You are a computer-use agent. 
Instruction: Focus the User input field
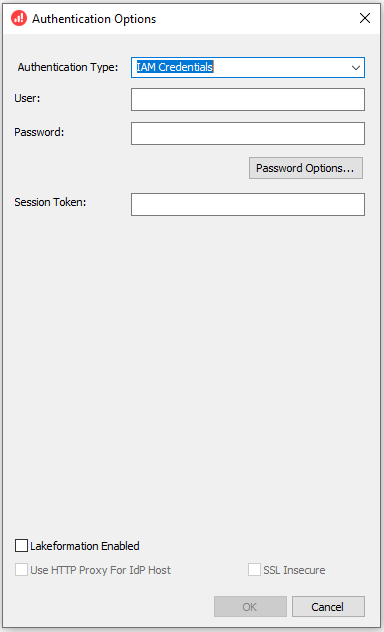[248, 100]
